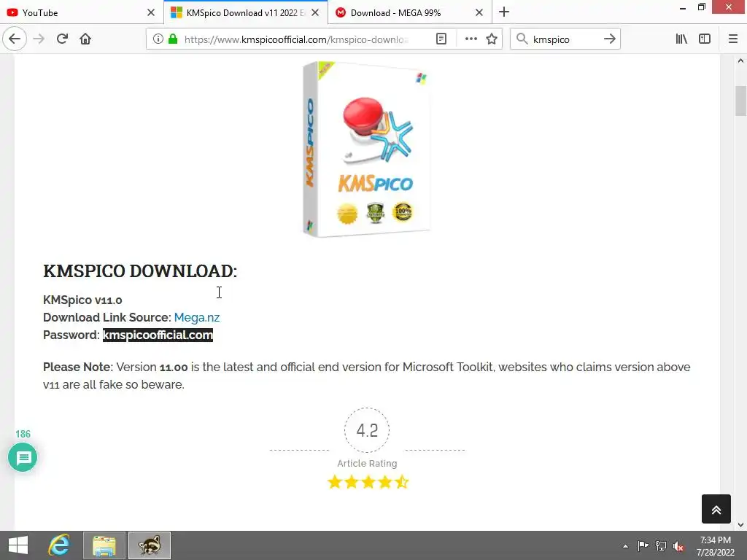Viewport: 747px width, 560px height.
Task: Open the Windows Start button
Action: coord(18,545)
